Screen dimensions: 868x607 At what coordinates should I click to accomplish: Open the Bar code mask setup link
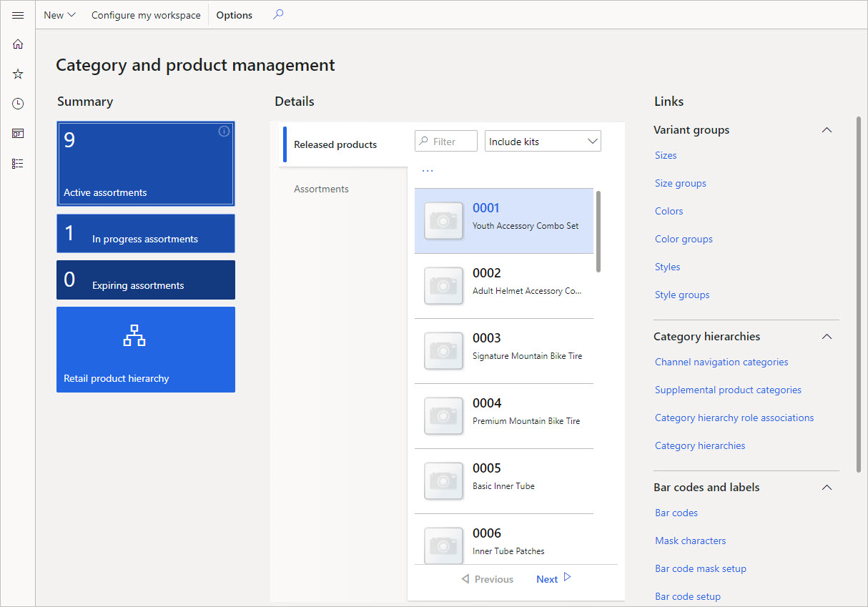click(701, 568)
